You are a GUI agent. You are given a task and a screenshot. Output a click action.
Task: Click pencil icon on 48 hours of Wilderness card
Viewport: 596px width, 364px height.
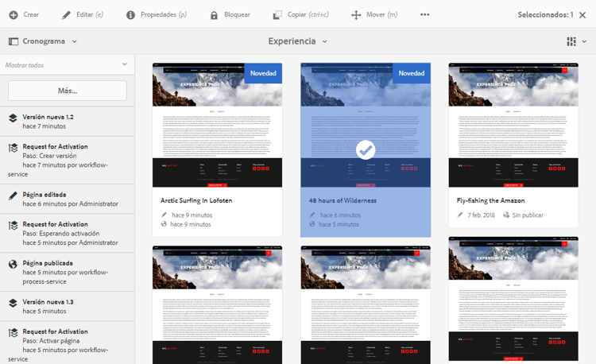click(x=312, y=215)
